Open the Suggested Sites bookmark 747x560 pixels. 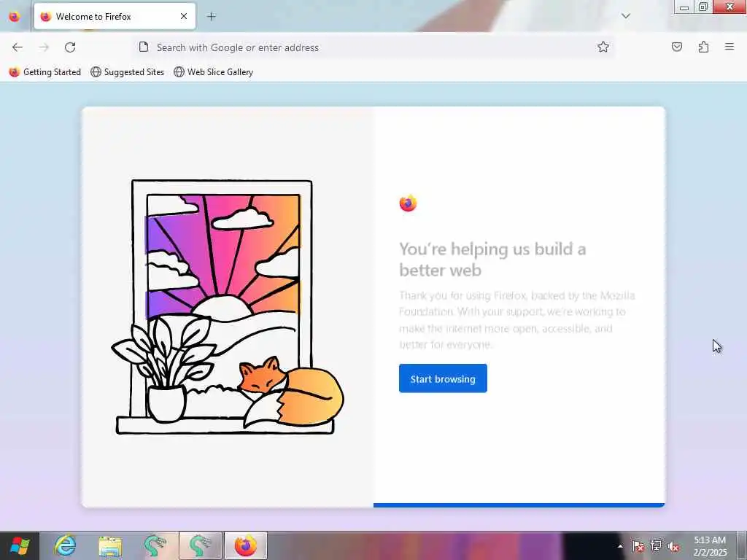(x=127, y=72)
